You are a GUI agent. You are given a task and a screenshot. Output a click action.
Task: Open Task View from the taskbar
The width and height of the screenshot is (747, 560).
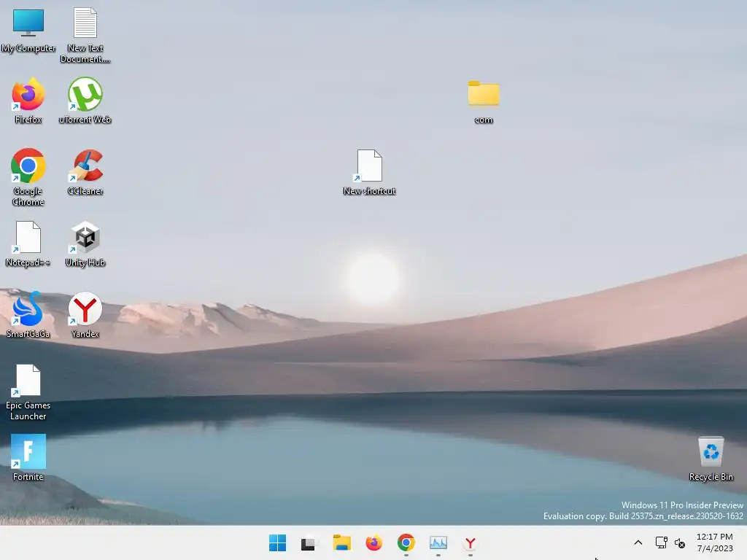click(x=309, y=542)
